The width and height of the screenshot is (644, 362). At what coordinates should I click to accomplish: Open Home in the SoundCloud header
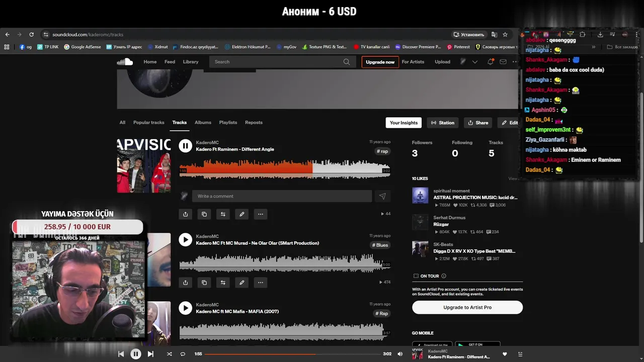coord(150,62)
